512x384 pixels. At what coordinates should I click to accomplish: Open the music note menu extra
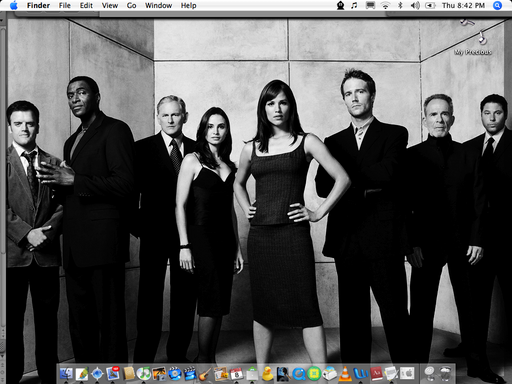354,5
